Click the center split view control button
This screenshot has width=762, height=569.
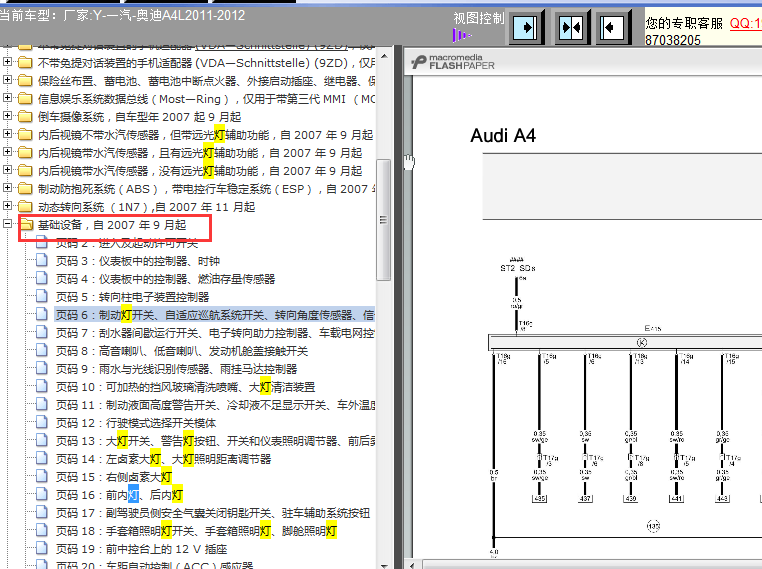[570, 26]
